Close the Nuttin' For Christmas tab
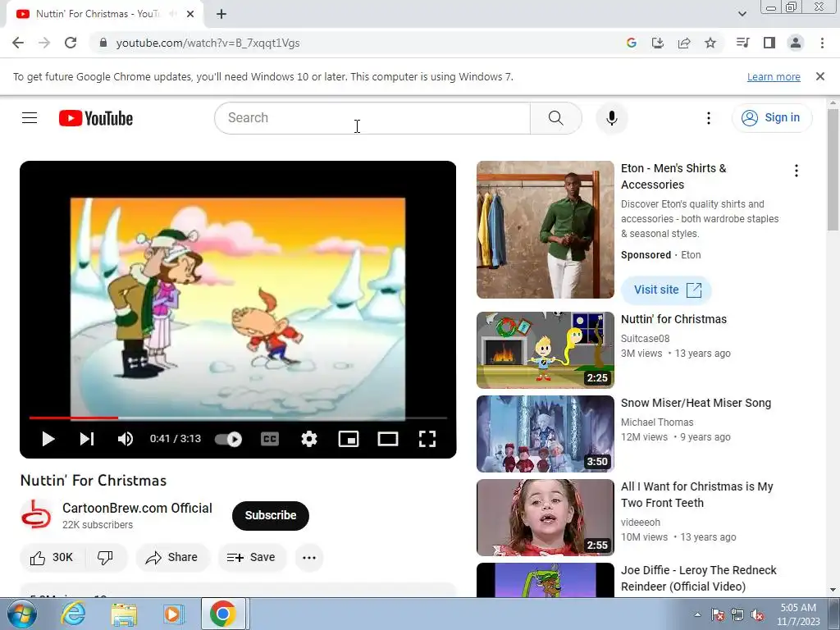Image resolution: width=840 pixels, height=630 pixels. [190, 14]
